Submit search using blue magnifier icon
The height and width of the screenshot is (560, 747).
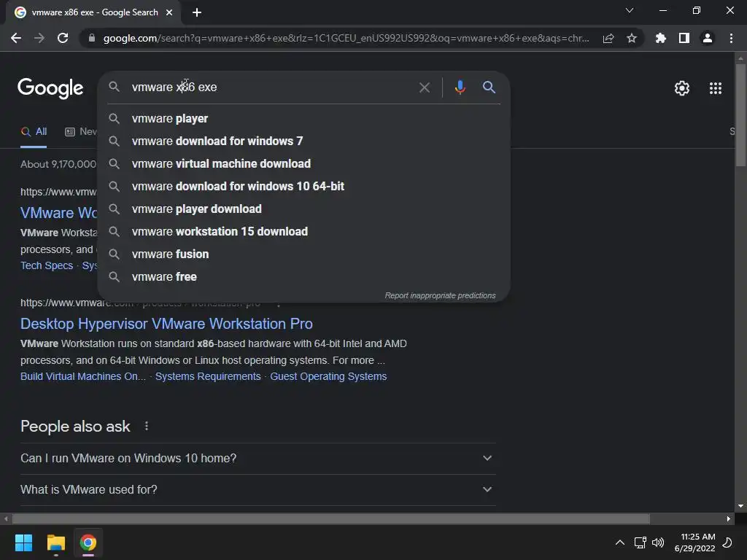coord(489,87)
